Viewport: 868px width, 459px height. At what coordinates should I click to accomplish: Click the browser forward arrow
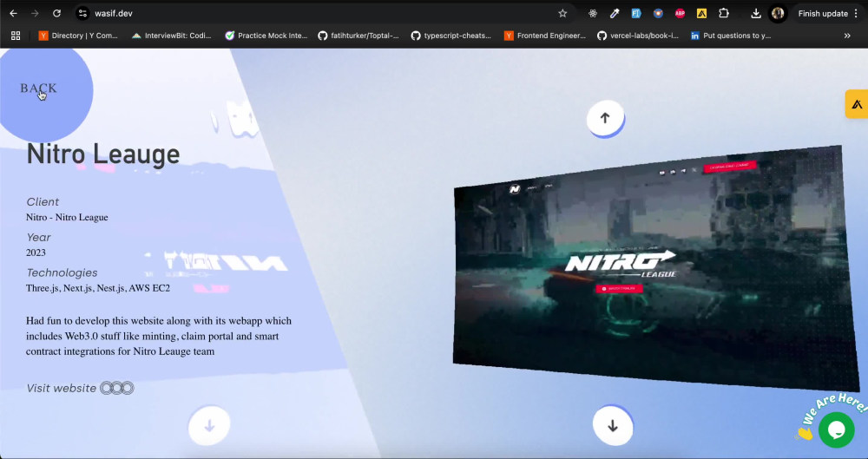point(35,13)
